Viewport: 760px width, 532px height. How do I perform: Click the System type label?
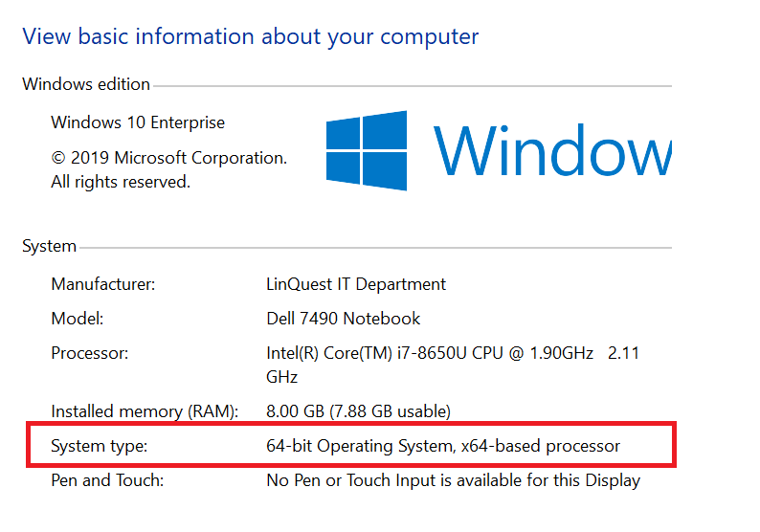(100, 446)
